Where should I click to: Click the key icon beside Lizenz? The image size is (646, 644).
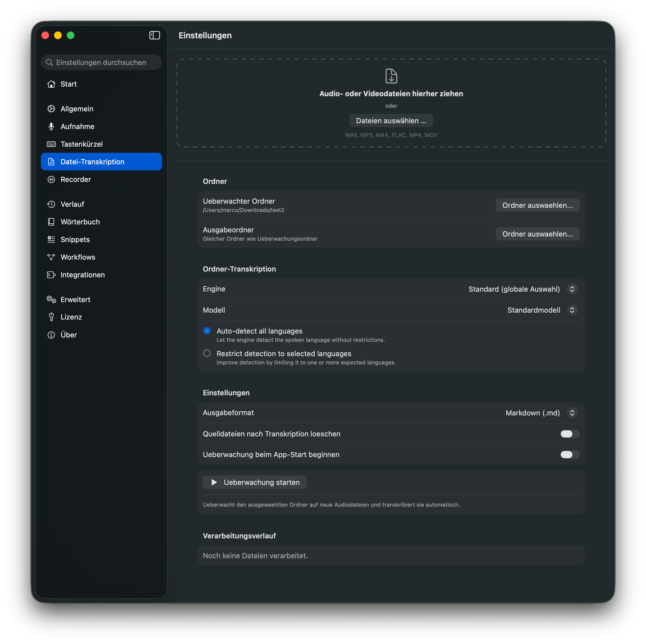pos(51,317)
